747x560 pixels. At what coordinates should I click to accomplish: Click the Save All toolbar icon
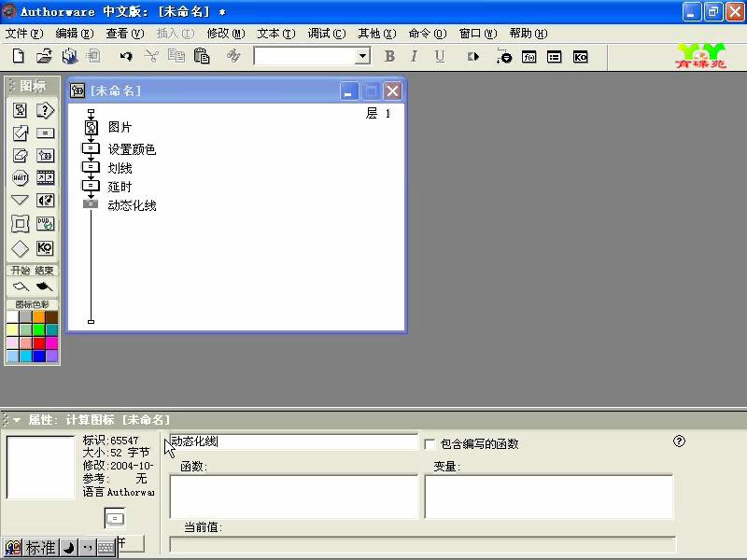[x=69, y=56]
